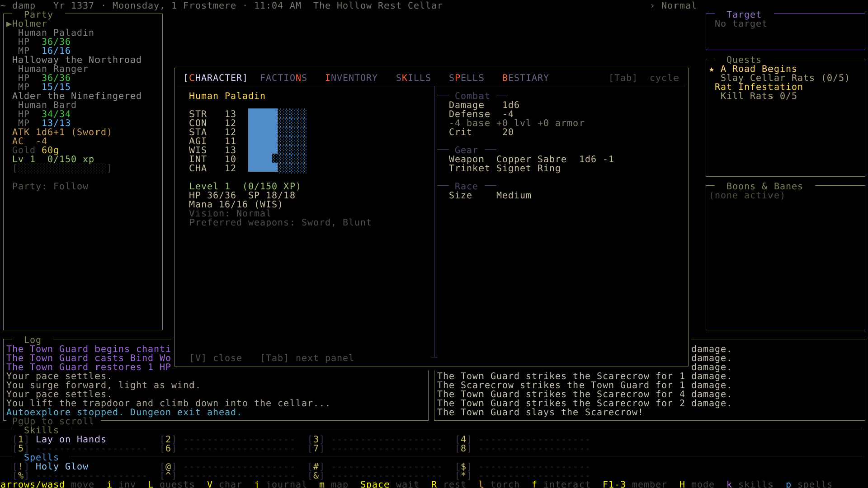Select the SKILLS tab
Screen dimensions: 868x488
(x=413, y=78)
